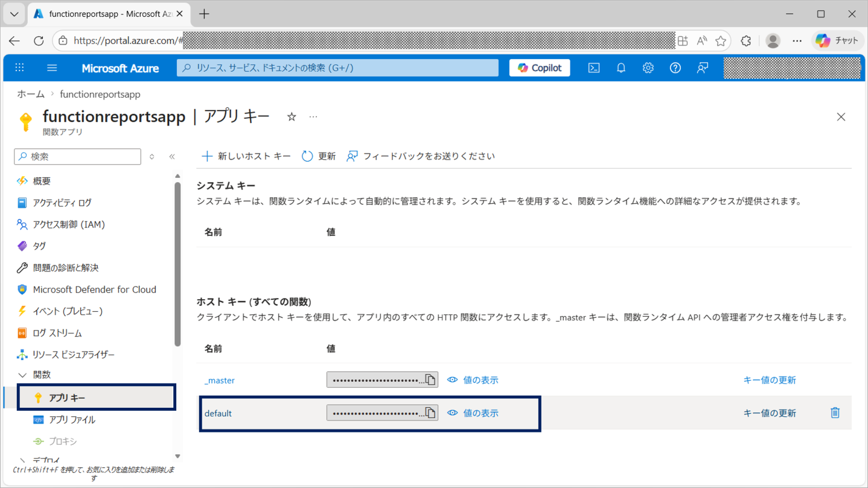
Task: Click the sidebar vertical scrollbar
Action: (177, 264)
